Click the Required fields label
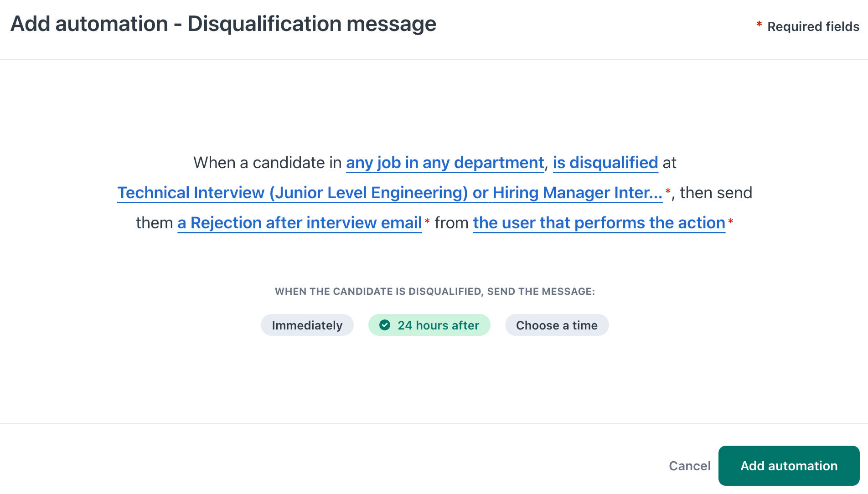The height and width of the screenshot is (494, 868). [x=814, y=26]
